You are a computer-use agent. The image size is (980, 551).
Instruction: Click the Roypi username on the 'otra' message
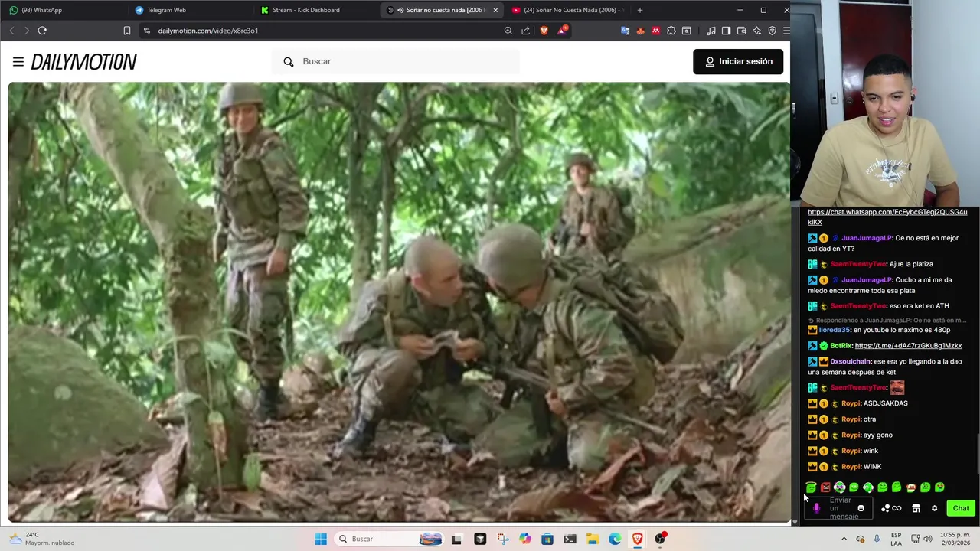pyautogui.click(x=851, y=419)
